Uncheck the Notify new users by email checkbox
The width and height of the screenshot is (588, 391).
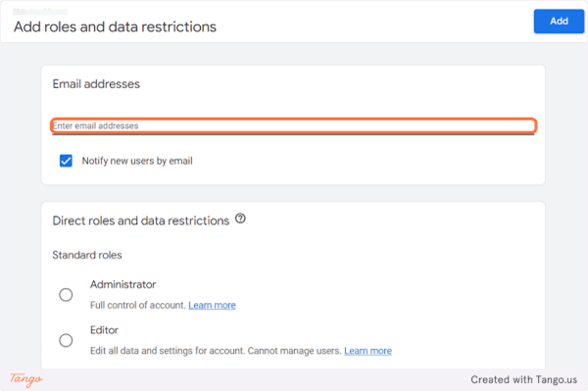pos(66,161)
